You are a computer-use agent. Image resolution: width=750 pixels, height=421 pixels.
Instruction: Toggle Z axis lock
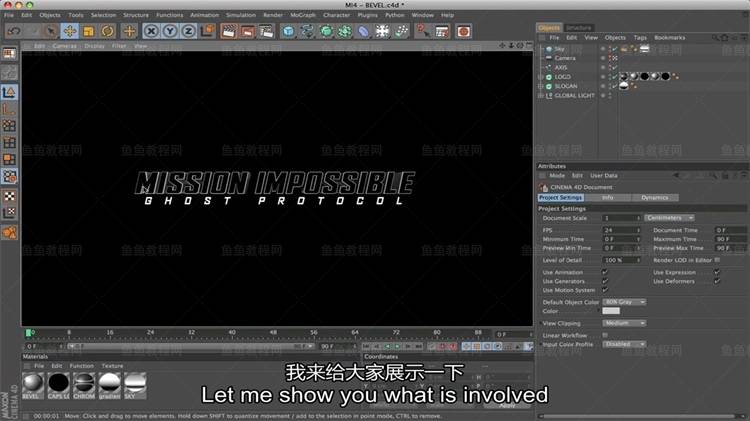(x=188, y=32)
